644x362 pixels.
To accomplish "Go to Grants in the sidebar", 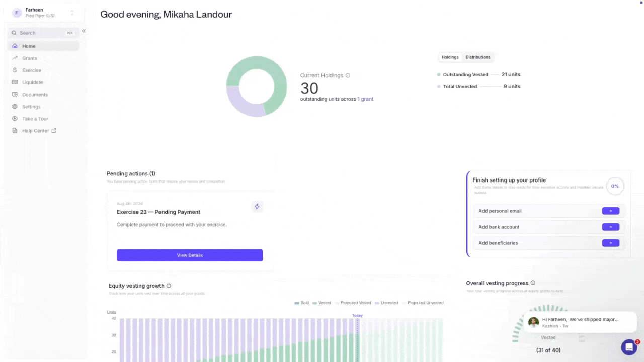I will 43,58.
